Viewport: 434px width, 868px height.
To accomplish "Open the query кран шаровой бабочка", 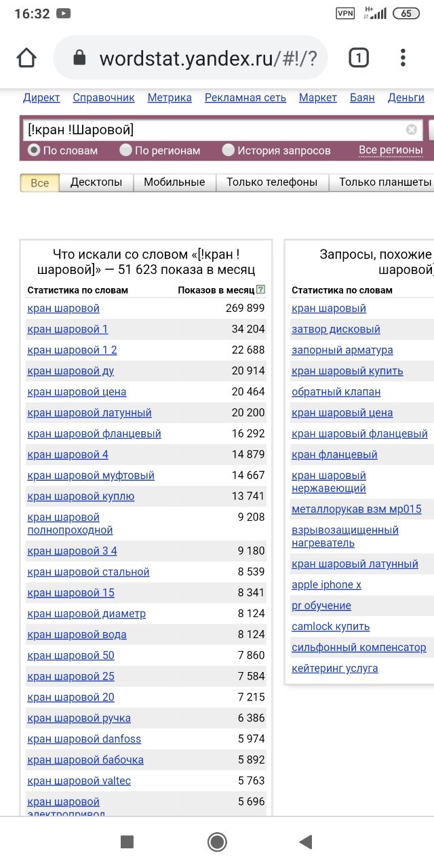I will [85, 760].
